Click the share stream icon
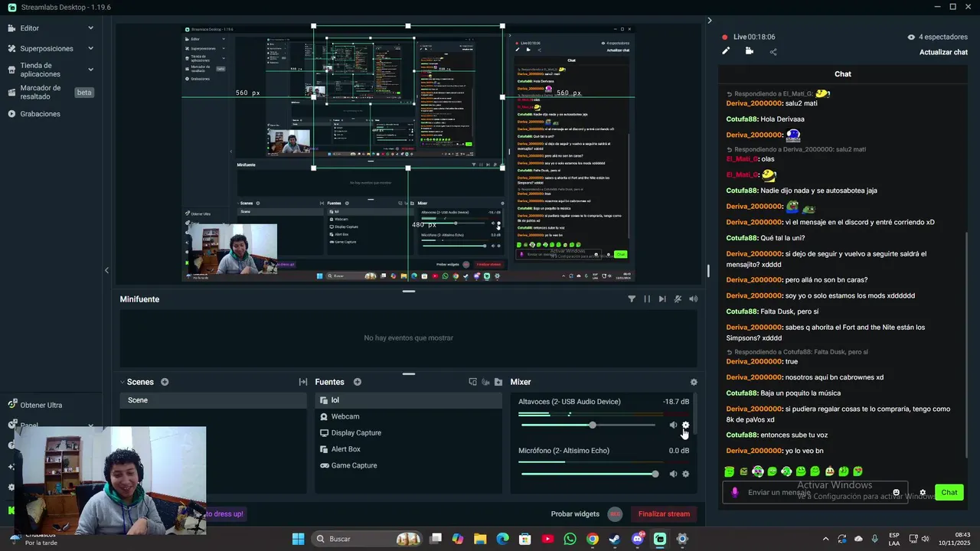This screenshot has height=551, width=980. (x=773, y=51)
